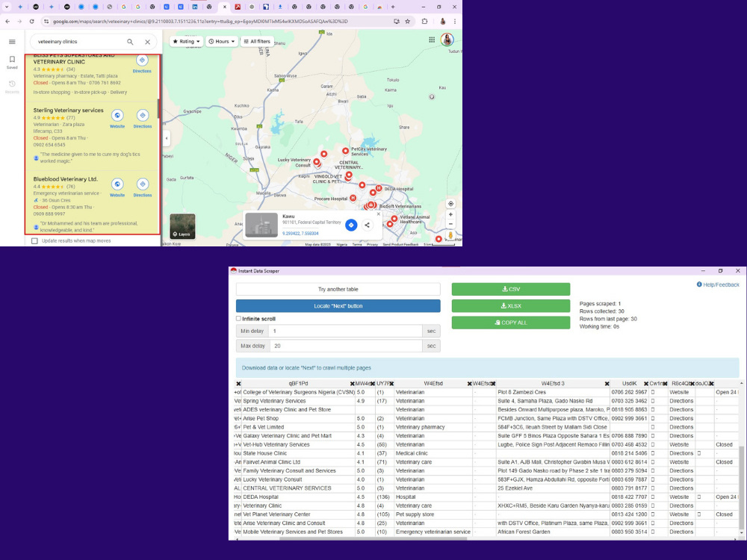The height and width of the screenshot is (560, 747).
Task: Click the COPY ALL button
Action: pos(511,323)
